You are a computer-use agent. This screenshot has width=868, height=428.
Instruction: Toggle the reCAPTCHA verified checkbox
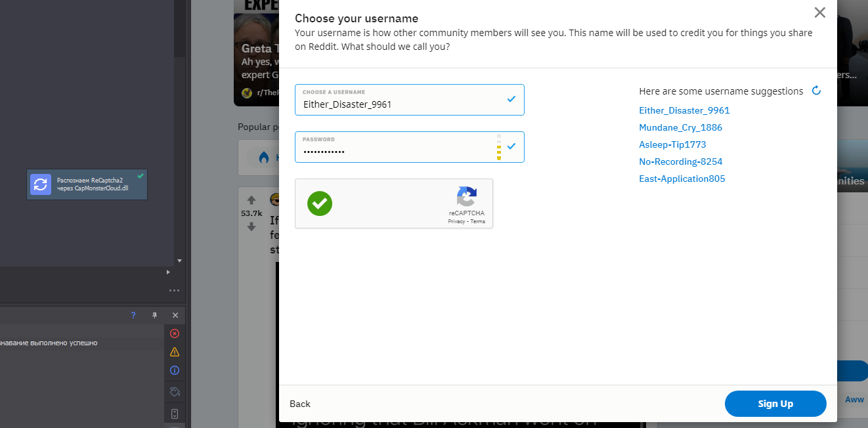coord(320,203)
